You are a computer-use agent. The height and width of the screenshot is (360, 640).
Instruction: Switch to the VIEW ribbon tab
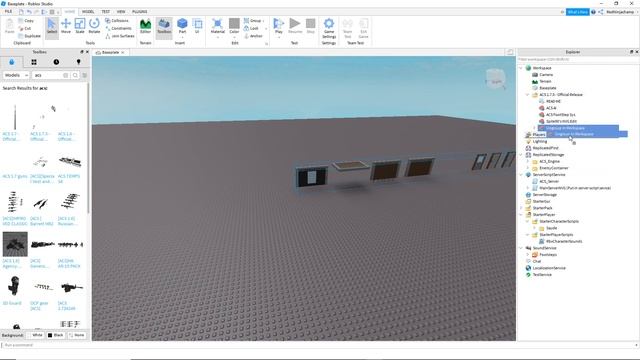tap(121, 12)
